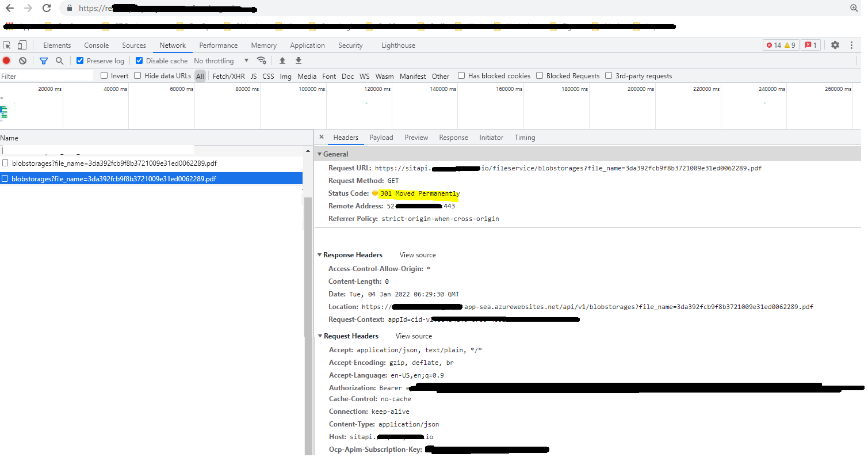This screenshot has width=868, height=457.
Task: Export HAR file download arrow
Action: pos(298,60)
